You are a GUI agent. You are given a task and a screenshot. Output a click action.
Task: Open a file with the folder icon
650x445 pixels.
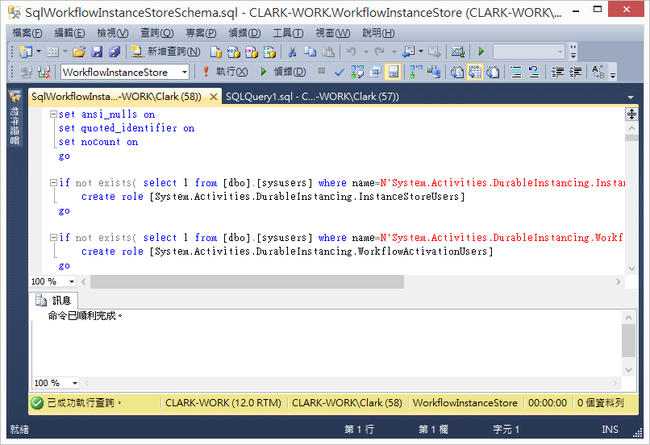(x=79, y=51)
